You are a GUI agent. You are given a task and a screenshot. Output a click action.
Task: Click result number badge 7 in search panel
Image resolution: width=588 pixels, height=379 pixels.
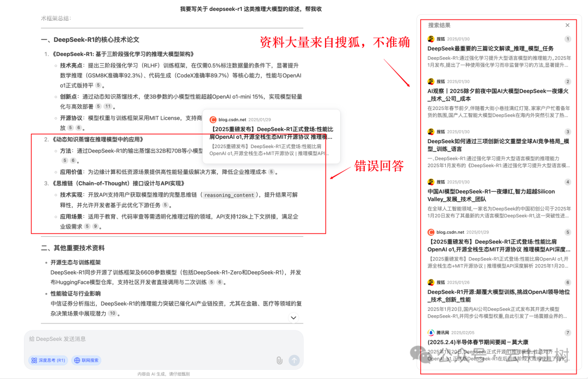point(568,333)
